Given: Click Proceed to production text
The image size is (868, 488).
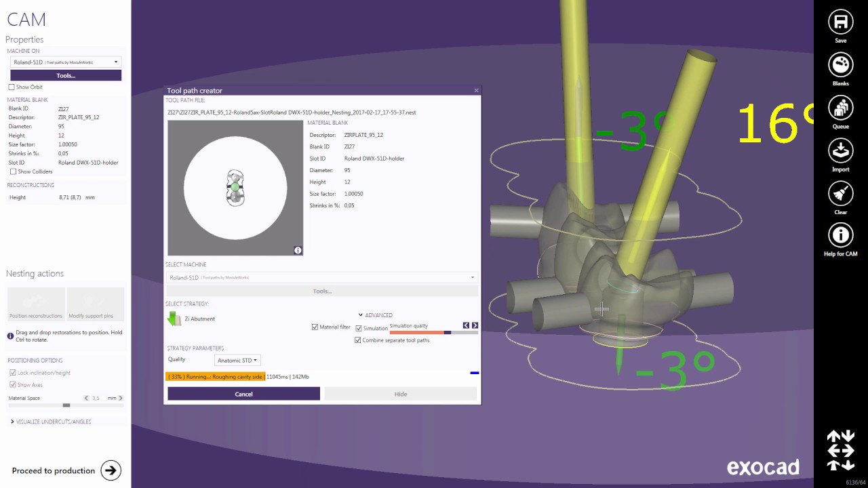Looking at the screenshot, I should click(54, 470).
